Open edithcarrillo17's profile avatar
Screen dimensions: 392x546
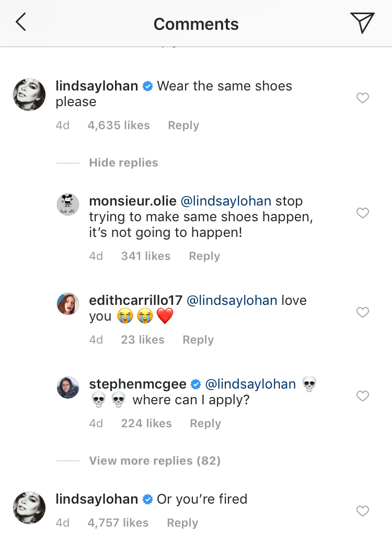[68, 304]
